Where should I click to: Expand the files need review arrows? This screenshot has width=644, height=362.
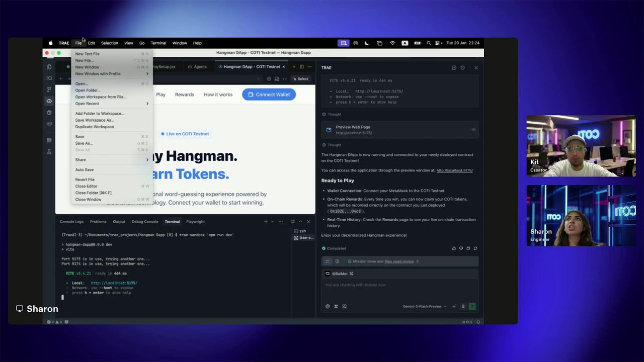coord(417,261)
